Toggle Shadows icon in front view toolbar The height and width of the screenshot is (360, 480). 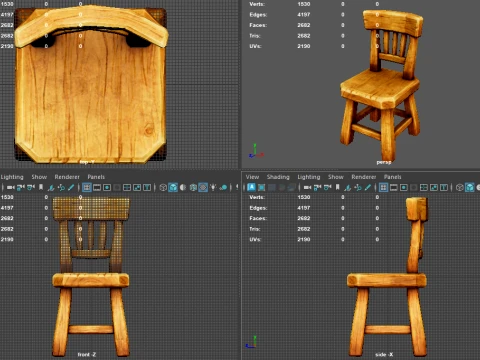coord(223,187)
